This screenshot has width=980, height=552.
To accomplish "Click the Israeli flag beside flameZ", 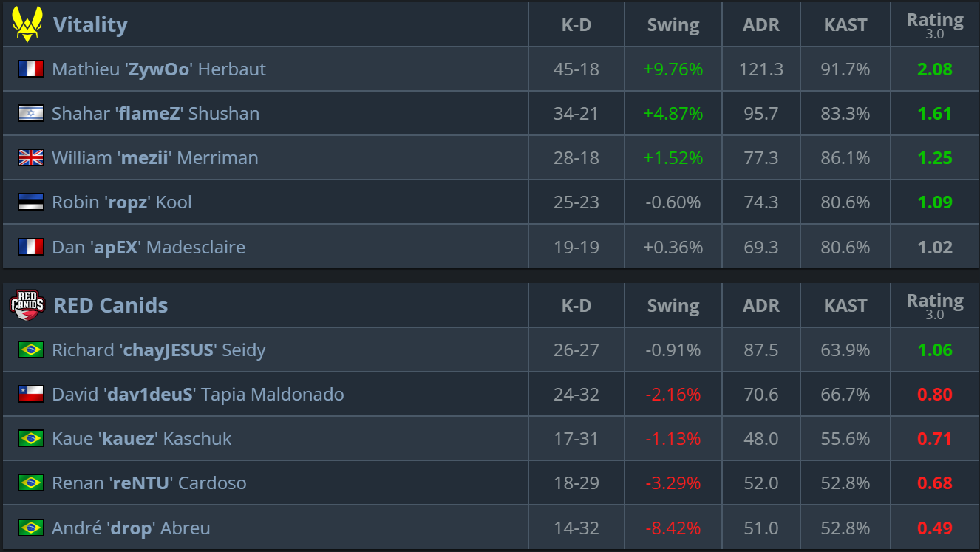I will pyautogui.click(x=31, y=114).
